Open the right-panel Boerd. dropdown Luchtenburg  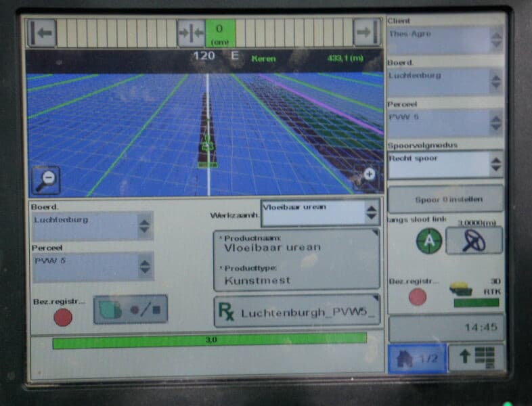pos(445,82)
